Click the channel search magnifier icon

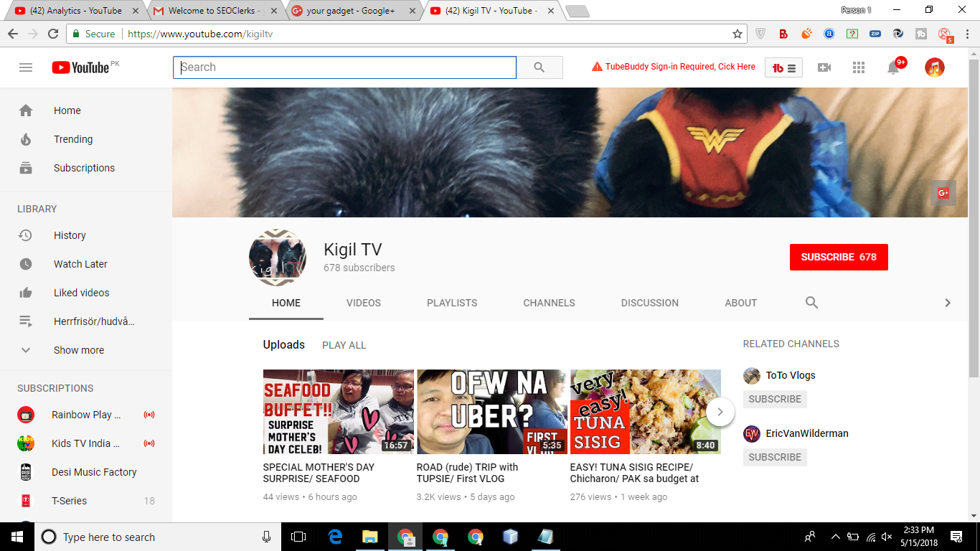[811, 303]
